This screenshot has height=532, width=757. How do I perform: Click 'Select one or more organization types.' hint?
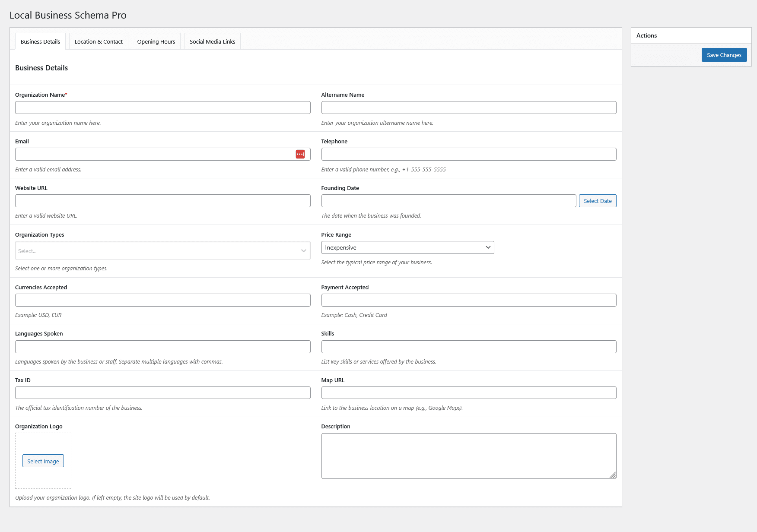61,268
